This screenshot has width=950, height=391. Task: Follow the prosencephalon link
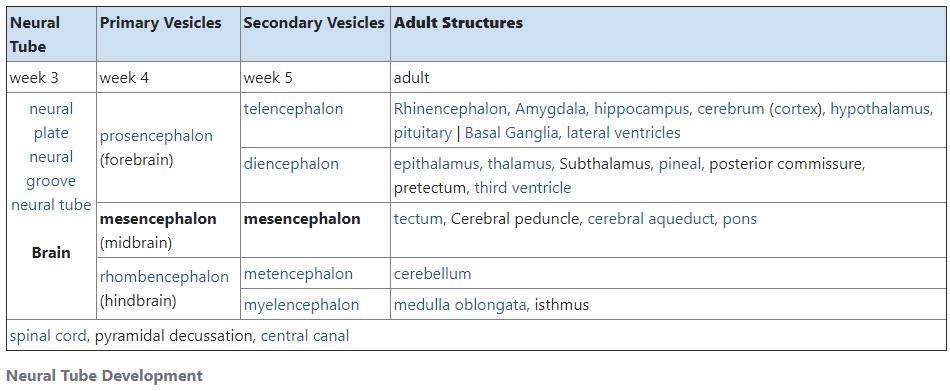[x=156, y=136]
